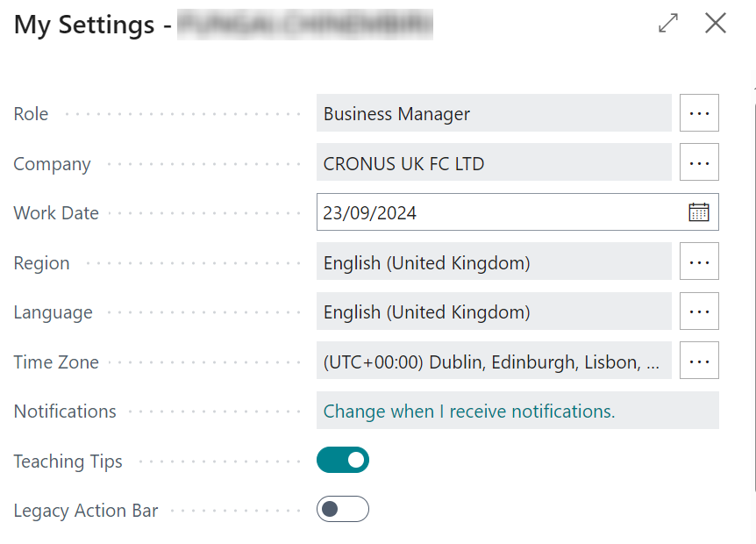Open the Region lookup ellipsis button
Viewport: 756px width, 544px height.
[x=699, y=261]
